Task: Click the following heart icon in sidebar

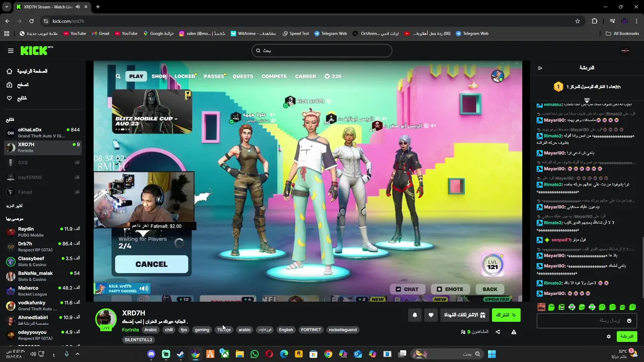Action: click(x=9, y=98)
